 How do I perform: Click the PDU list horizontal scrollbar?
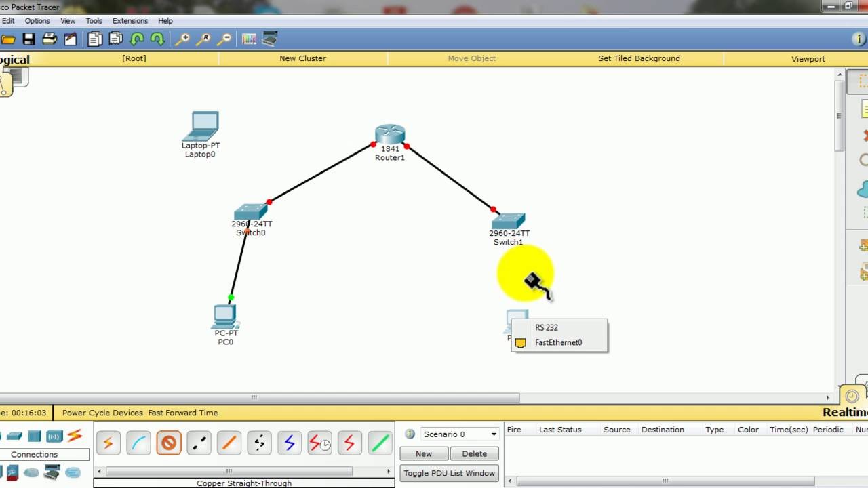point(665,481)
